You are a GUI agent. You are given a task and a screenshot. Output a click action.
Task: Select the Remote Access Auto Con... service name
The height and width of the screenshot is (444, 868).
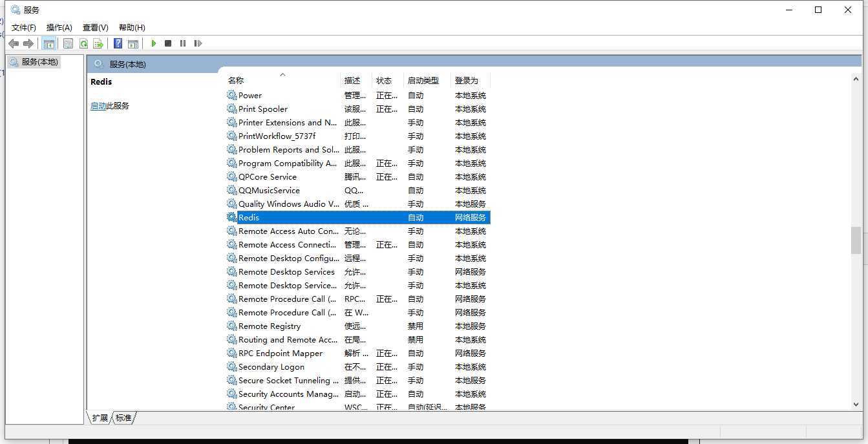coord(288,231)
